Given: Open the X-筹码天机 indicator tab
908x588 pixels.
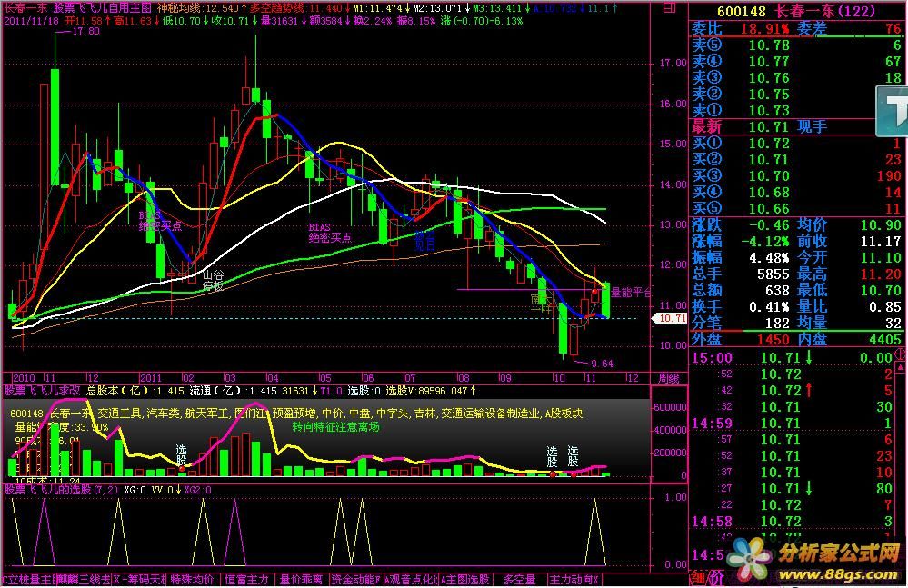Looking at the screenshot, I should pos(139,579).
